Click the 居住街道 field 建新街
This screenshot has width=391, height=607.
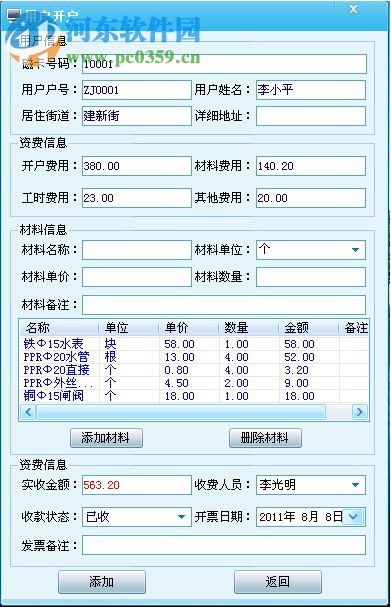click(x=137, y=116)
